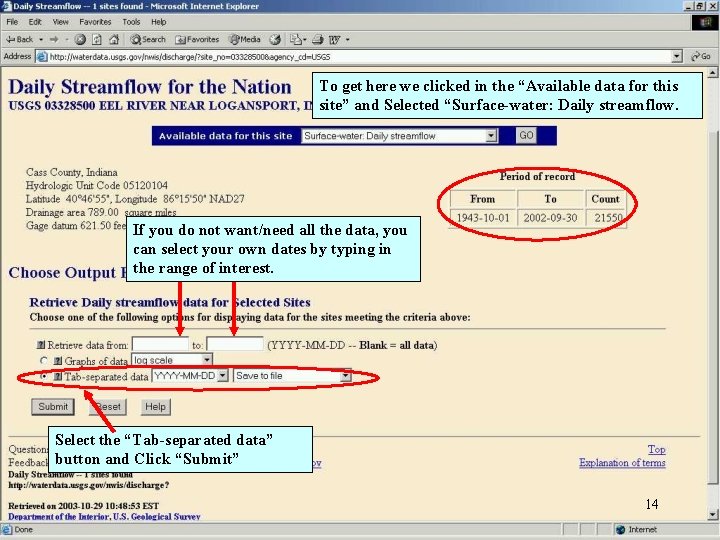
Task: Select the Tab-separated data radio button
Action: (44, 376)
